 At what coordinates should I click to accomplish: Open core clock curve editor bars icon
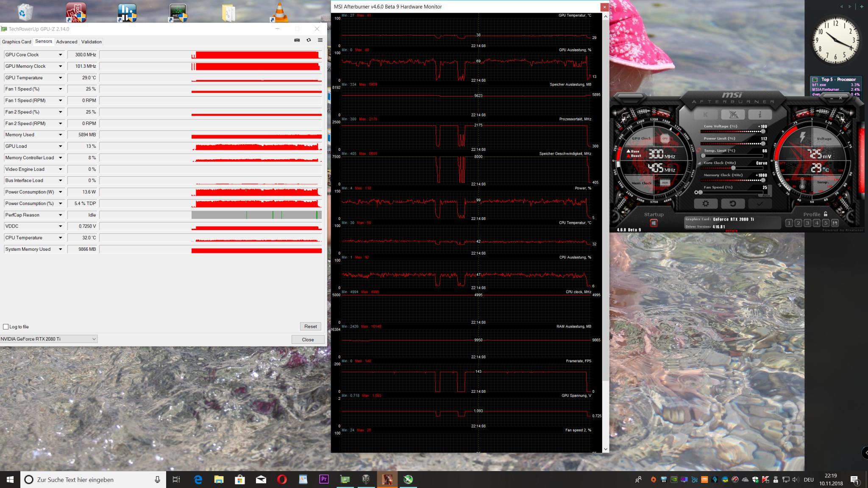coord(699,163)
